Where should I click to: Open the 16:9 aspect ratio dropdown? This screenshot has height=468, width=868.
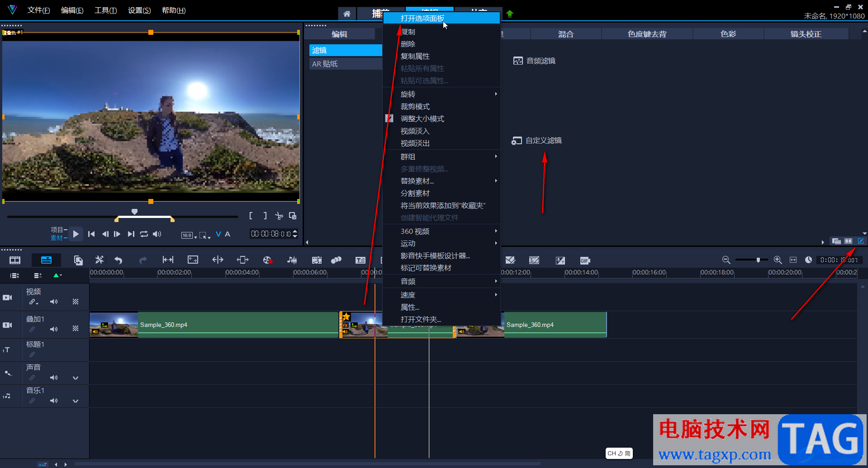pyautogui.click(x=189, y=235)
